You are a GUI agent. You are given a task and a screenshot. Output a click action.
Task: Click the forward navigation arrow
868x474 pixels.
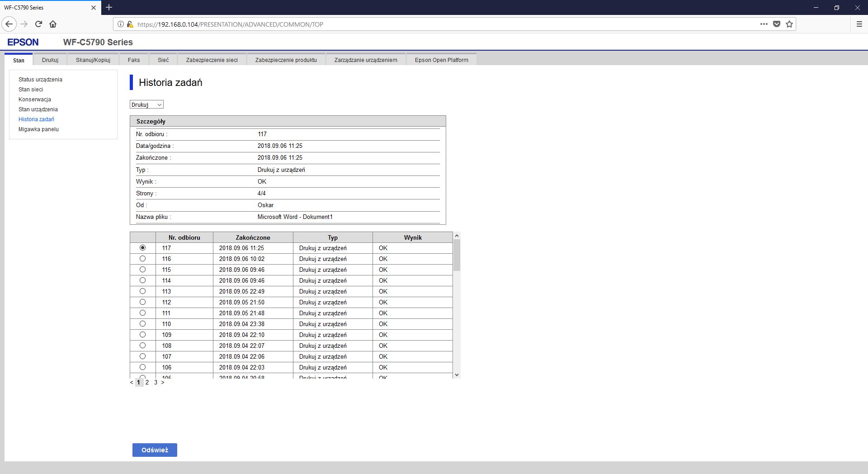point(24,24)
